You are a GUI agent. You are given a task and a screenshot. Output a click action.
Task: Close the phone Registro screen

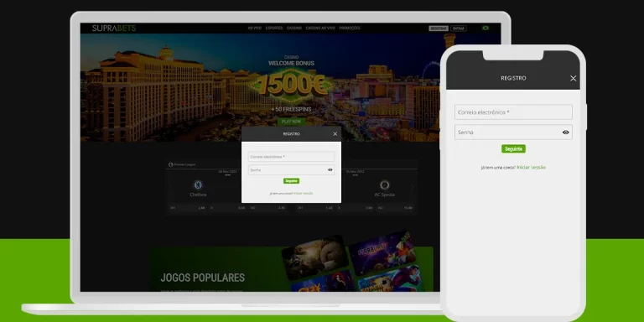coord(573,79)
